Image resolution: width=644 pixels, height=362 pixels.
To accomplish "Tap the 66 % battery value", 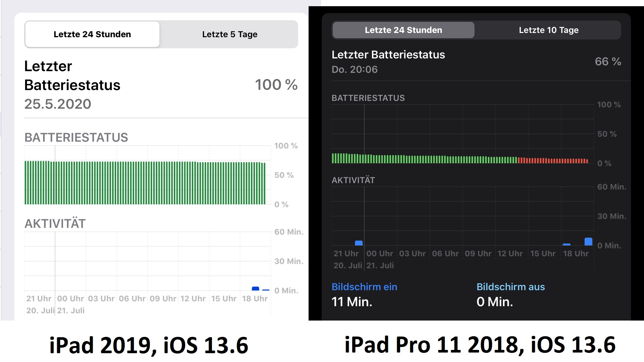I will pyautogui.click(x=607, y=61).
